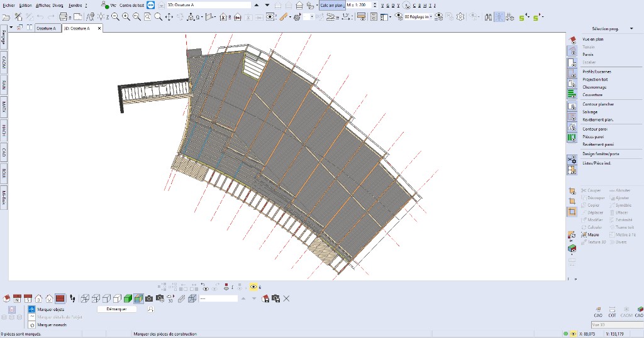Click Couverture in the right panel
Screen dimensions: 644x338
[592, 95]
